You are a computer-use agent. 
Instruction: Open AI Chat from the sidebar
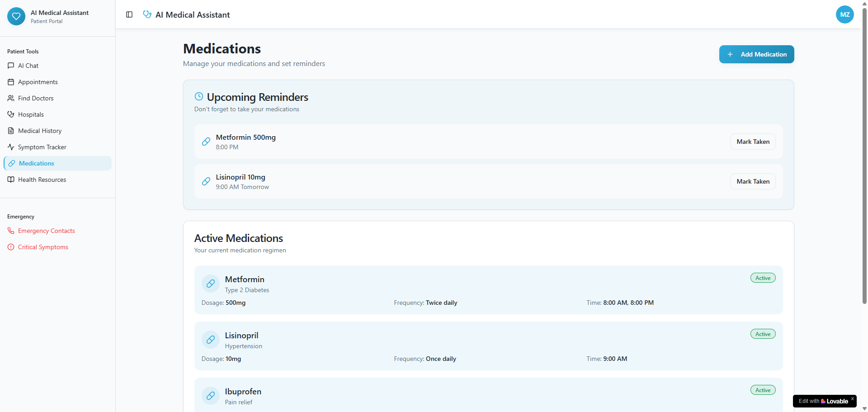point(57,66)
